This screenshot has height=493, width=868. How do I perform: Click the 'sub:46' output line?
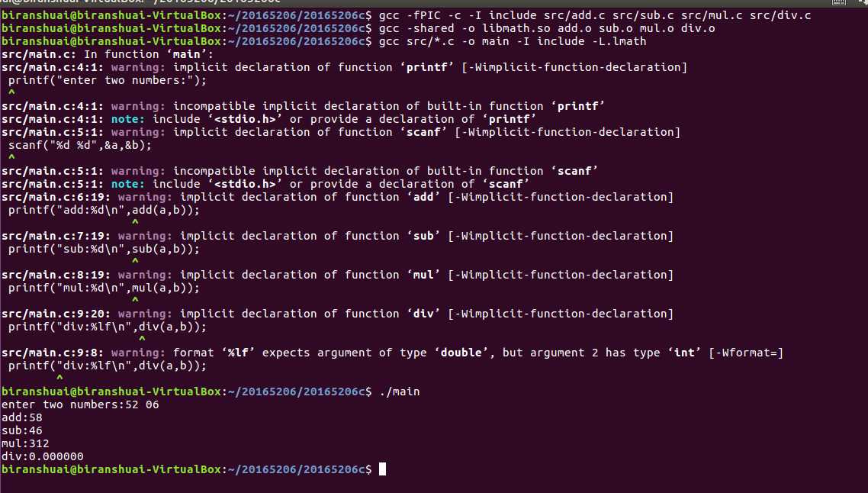(x=21, y=430)
